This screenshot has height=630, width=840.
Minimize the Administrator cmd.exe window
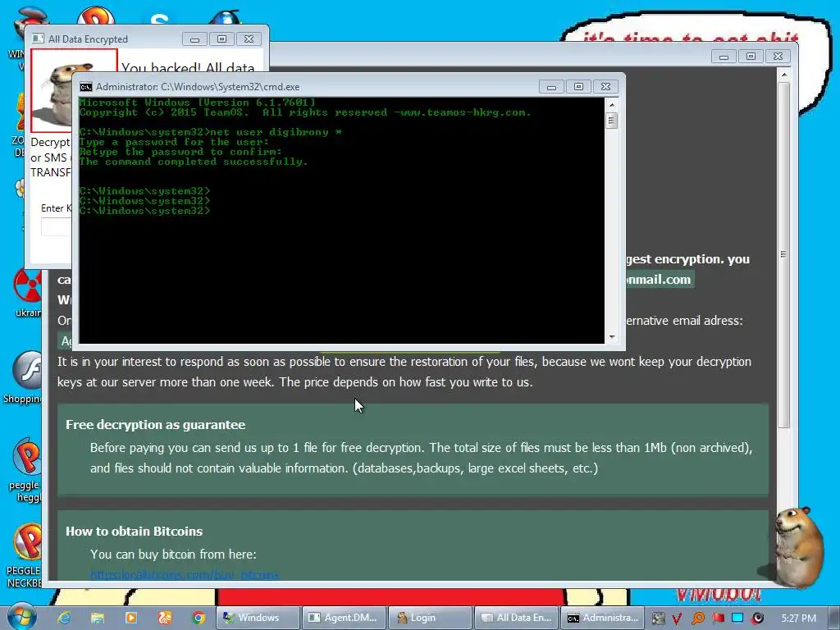tap(551, 86)
